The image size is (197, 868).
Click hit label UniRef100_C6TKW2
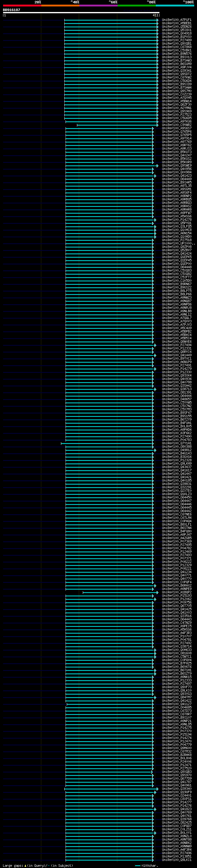pyautogui.click(x=177, y=77)
